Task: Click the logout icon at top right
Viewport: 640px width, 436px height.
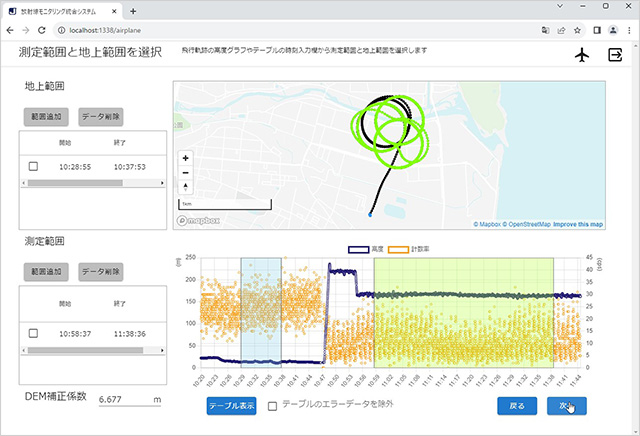Action: (x=615, y=55)
